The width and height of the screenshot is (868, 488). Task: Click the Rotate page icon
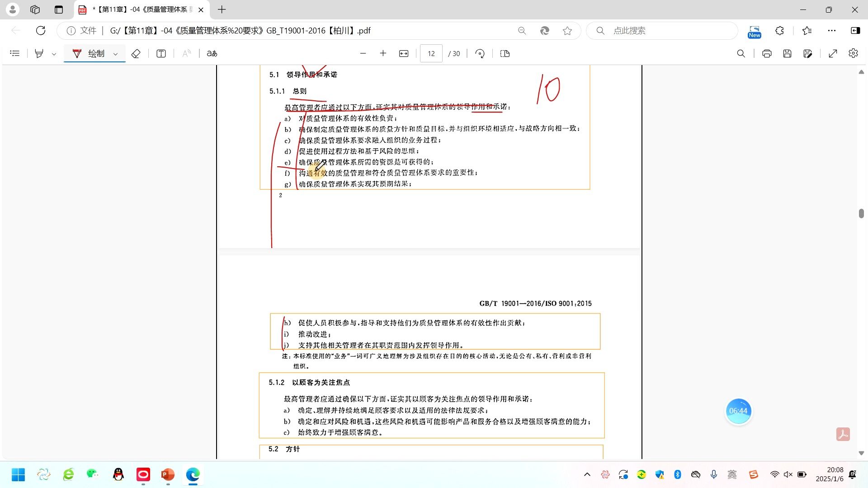[x=480, y=54]
